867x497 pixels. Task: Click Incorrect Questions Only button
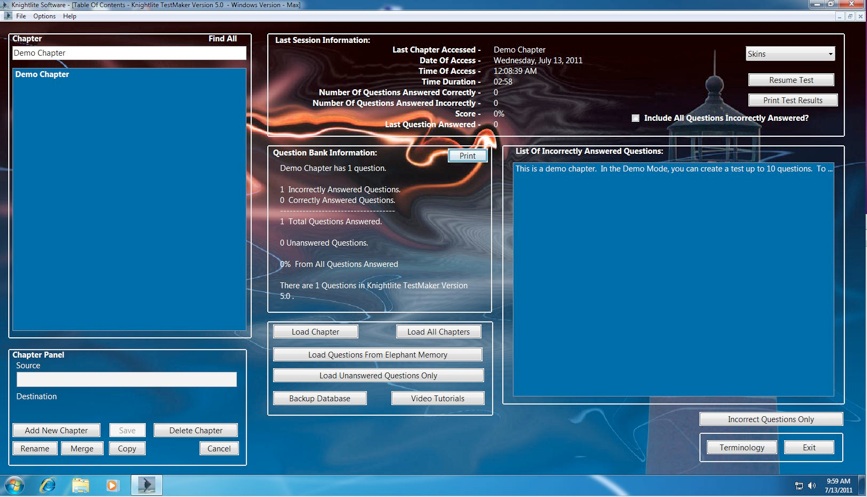click(771, 419)
